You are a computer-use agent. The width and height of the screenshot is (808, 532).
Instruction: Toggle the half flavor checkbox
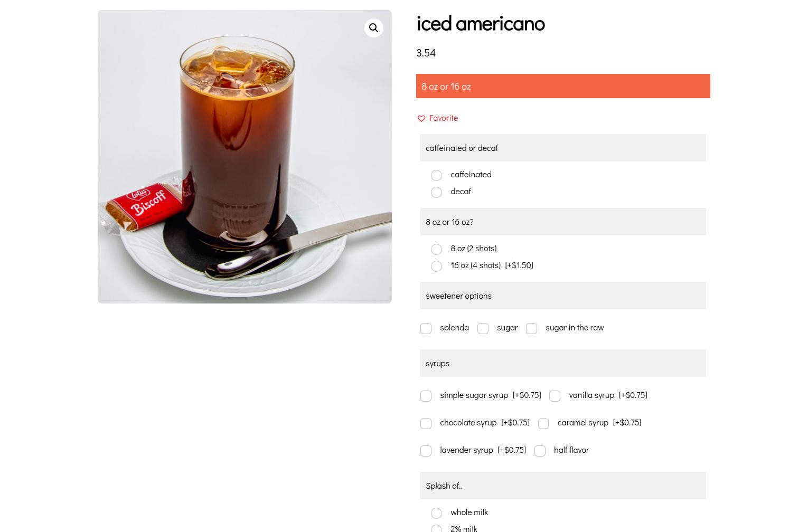[x=540, y=451]
